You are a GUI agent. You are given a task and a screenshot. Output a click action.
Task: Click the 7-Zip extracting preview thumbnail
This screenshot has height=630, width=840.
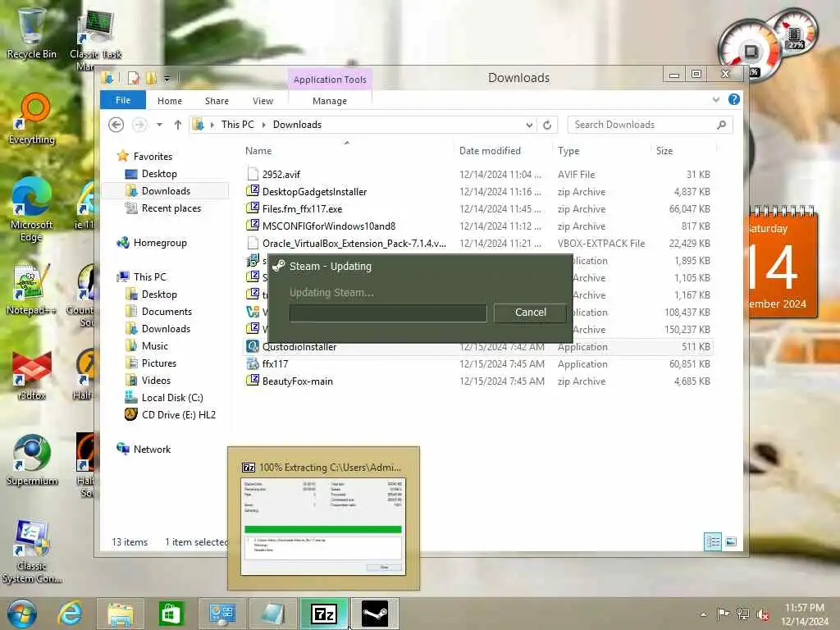(x=323, y=527)
